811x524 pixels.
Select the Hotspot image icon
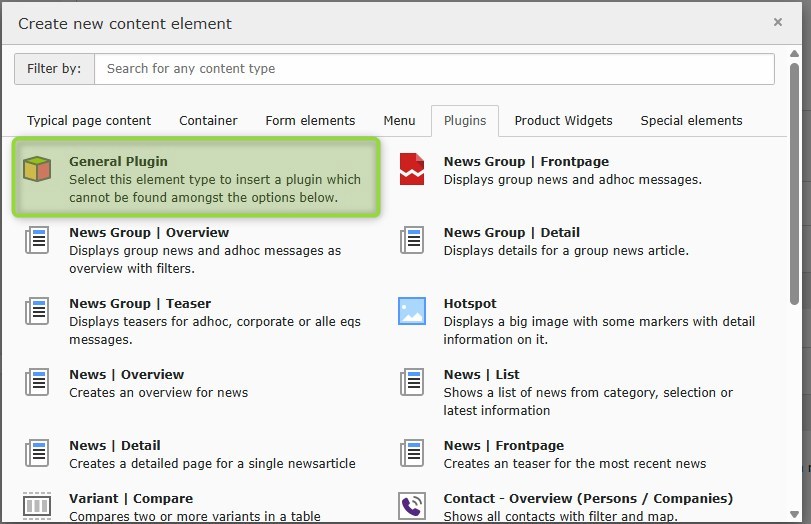click(412, 311)
